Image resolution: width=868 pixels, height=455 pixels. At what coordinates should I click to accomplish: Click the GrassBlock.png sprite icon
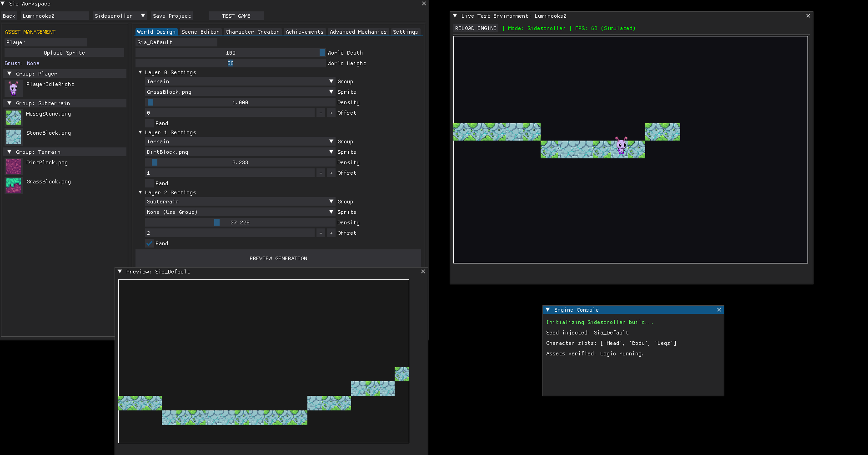coord(14,186)
